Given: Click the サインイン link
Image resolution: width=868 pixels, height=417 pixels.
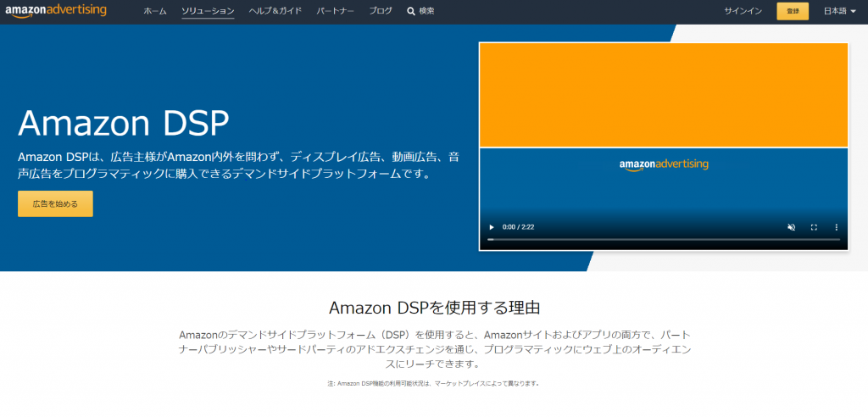Looking at the screenshot, I should point(743,11).
